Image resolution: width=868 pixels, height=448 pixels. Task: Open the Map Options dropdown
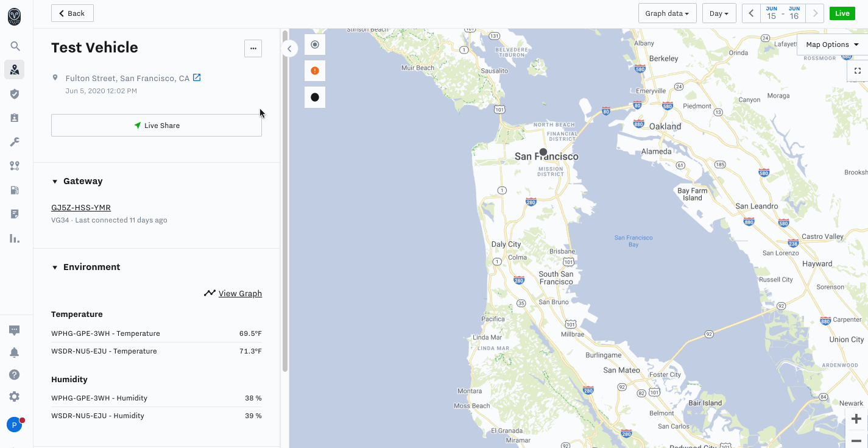click(831, 44)
